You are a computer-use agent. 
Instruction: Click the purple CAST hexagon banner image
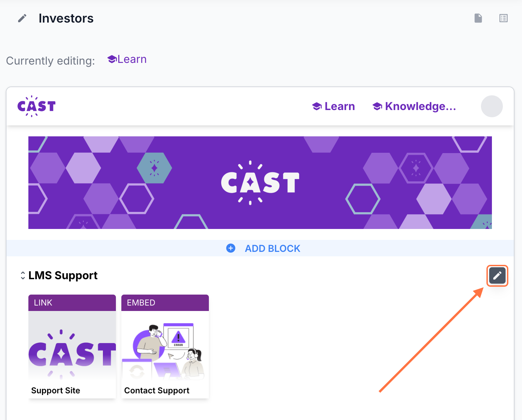coord(260,182)
